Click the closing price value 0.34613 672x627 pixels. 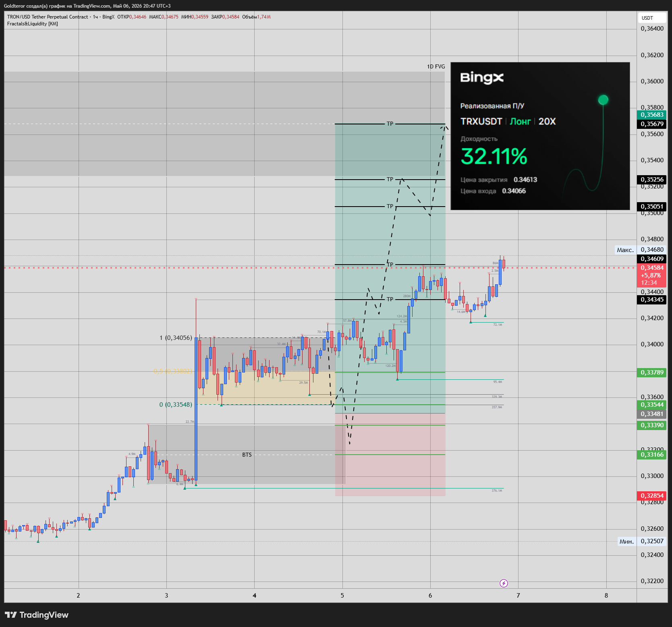[x=525, y=180]
